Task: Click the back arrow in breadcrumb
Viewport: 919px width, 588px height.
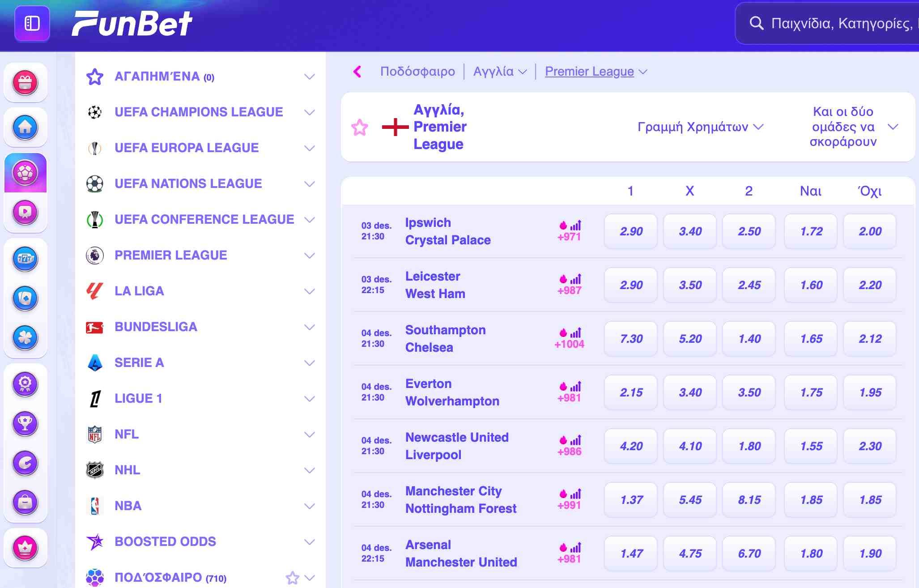Action: (357, 72)
